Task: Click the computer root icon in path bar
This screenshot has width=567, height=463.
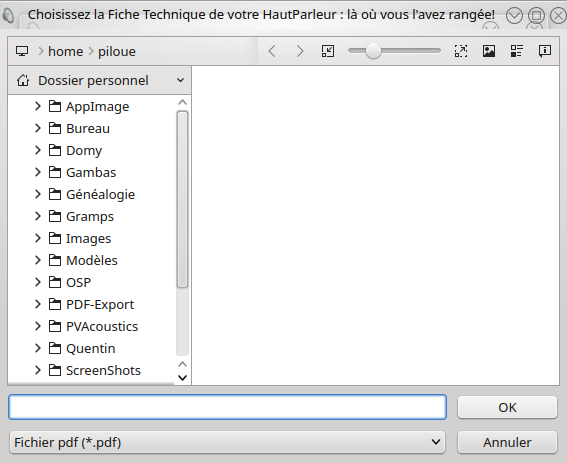Action: coord(22,51)
